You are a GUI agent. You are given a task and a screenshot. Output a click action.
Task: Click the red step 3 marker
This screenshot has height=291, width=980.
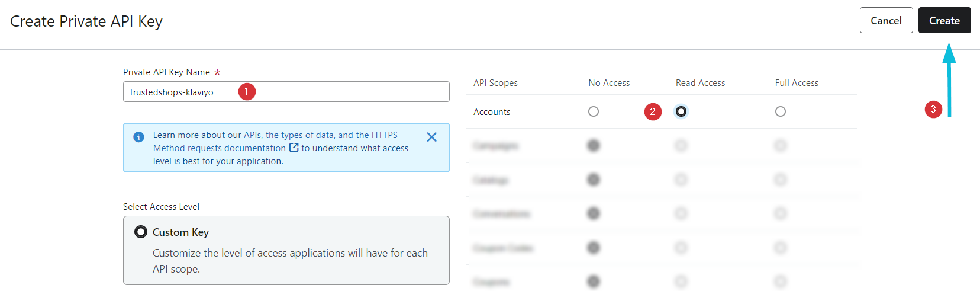(x=933, y=109)
